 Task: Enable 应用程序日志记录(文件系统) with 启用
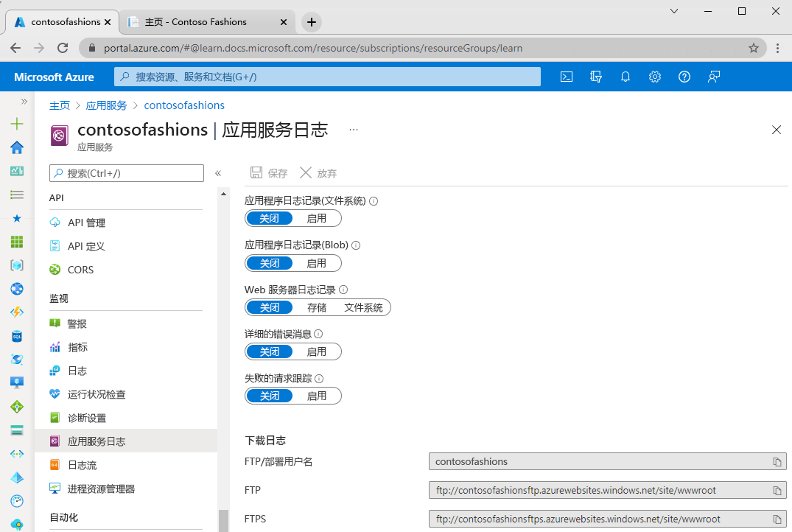317,218
